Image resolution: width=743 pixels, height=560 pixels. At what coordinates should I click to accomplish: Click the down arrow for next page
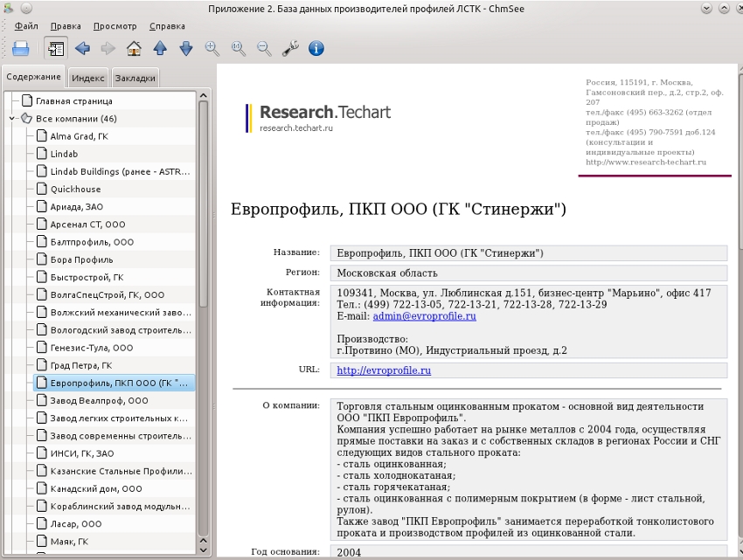[x=186, y=48]
